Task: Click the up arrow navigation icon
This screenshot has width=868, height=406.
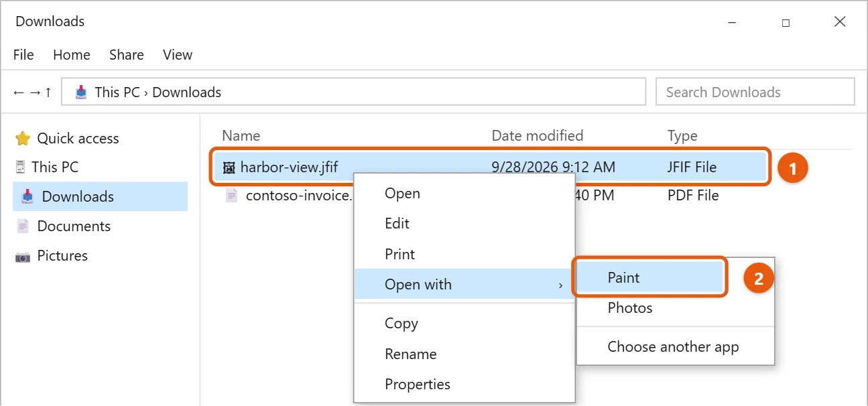Action: [x=48, y=92]
